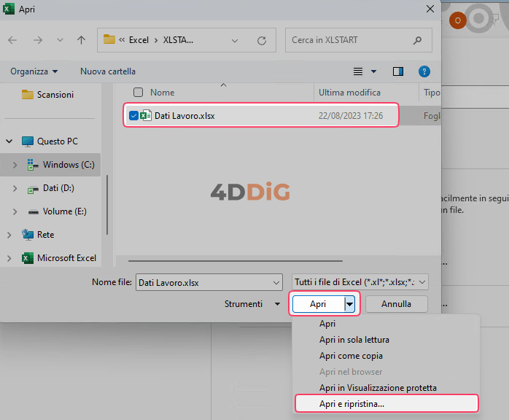Screen dimensions: 509x420
Task: Select Microsoft Excel in navigation pane
Action: [x=59, y=258]
